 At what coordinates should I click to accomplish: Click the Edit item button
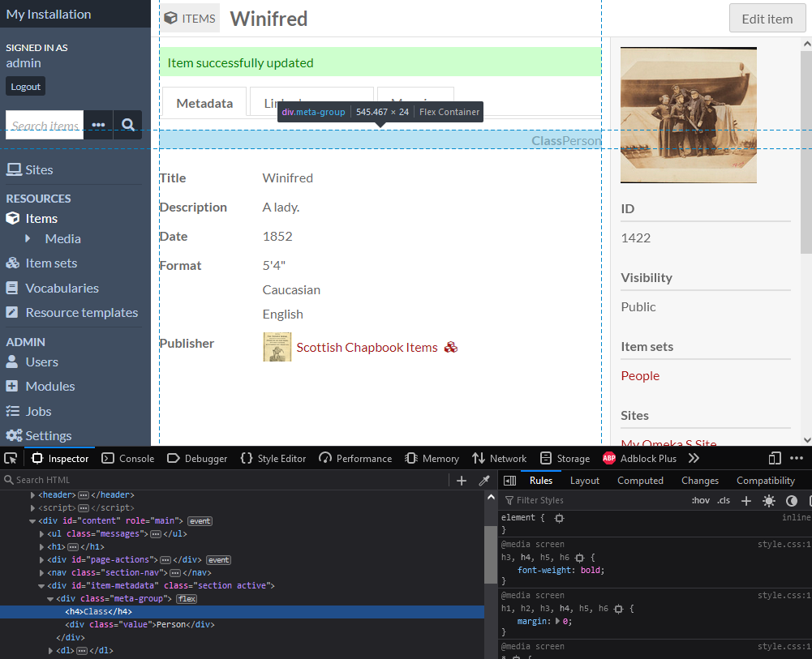[x=766, y=18]
